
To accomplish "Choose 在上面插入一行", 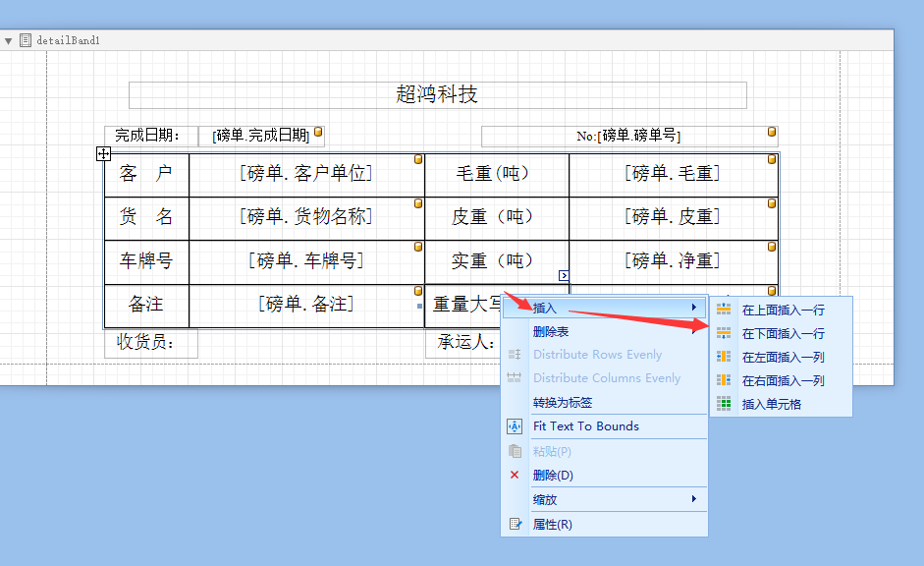I will [x=782, y=311].
